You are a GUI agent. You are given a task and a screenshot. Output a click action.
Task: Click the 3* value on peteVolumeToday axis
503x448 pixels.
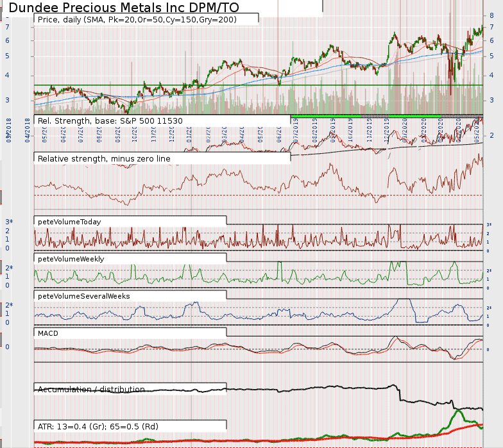coord(9,222)
